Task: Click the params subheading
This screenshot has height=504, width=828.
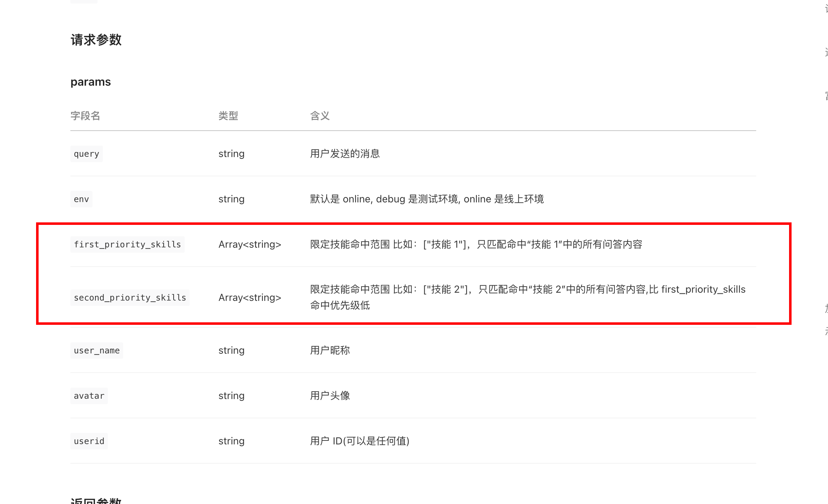Action: click(90, 82)
